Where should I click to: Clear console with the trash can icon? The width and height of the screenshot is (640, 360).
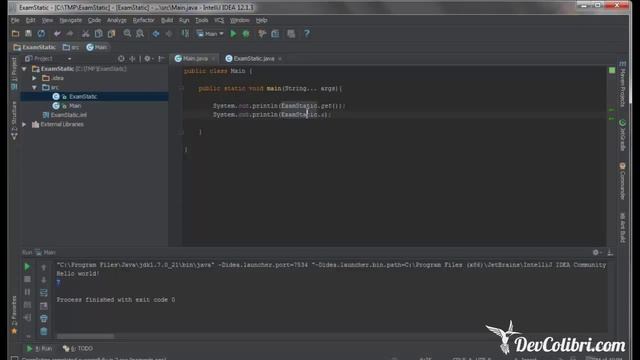(44, 331)
